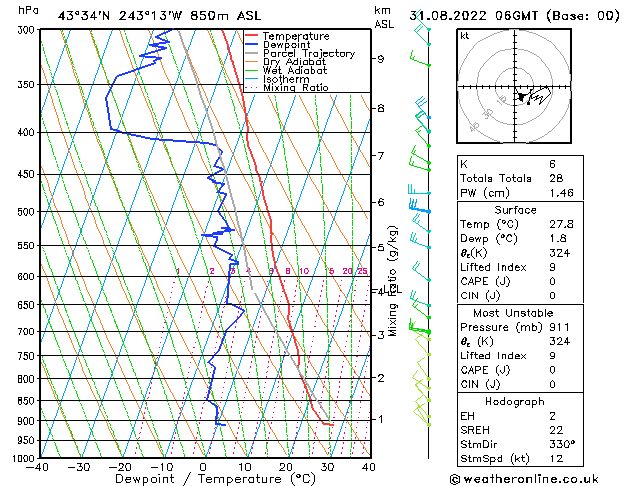Select the 'Wet Adiabat' legend entry
Screen dimensions: 629x486
pos(295,71)
